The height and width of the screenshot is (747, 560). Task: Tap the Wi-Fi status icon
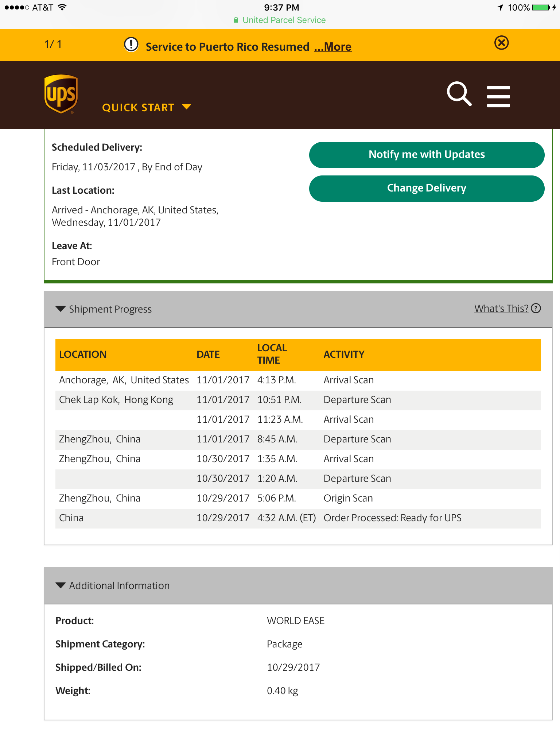(62, 7)
